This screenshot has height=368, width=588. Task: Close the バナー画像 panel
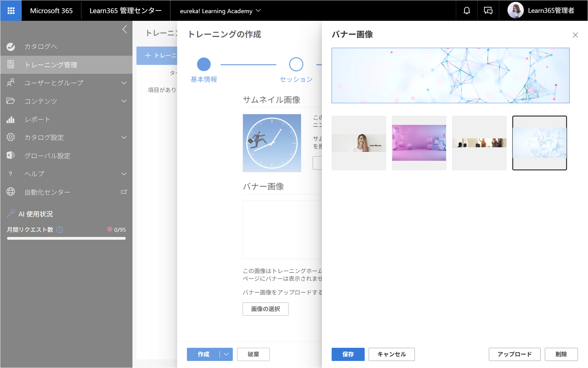click(575, 35)
